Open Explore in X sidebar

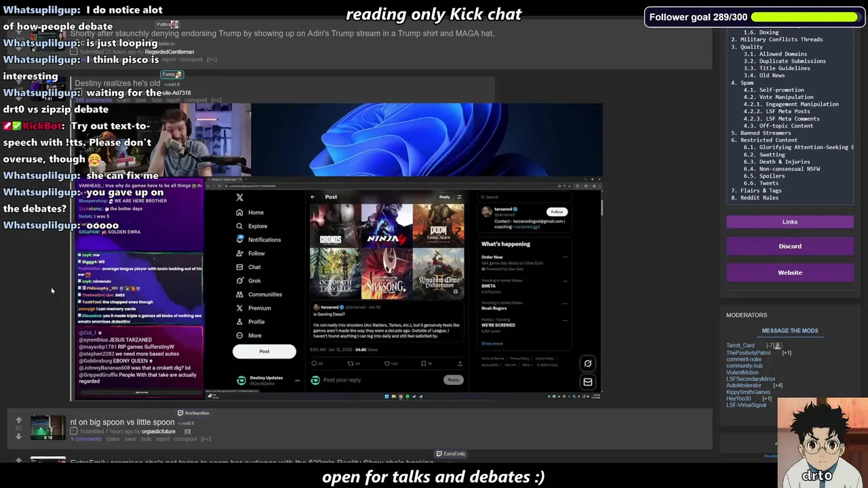(251, 226)
